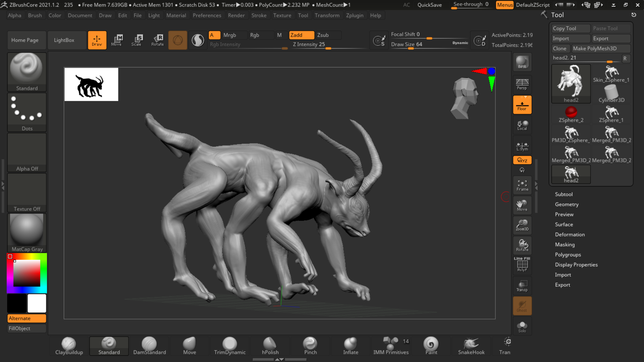Toggle the Floor grid off
Screen dimensions: 644x362
522,105
